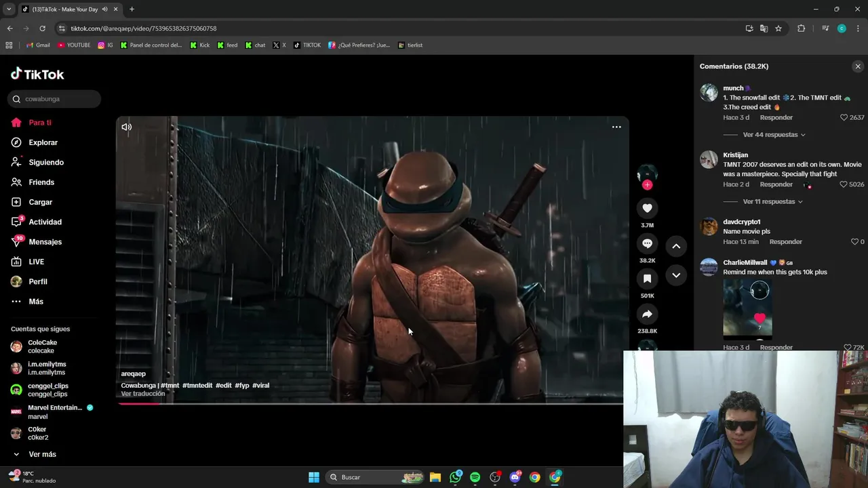Like munch's comment (2637 likes)
The height and width of the screenshot is (488, 868).
(844, 117)
